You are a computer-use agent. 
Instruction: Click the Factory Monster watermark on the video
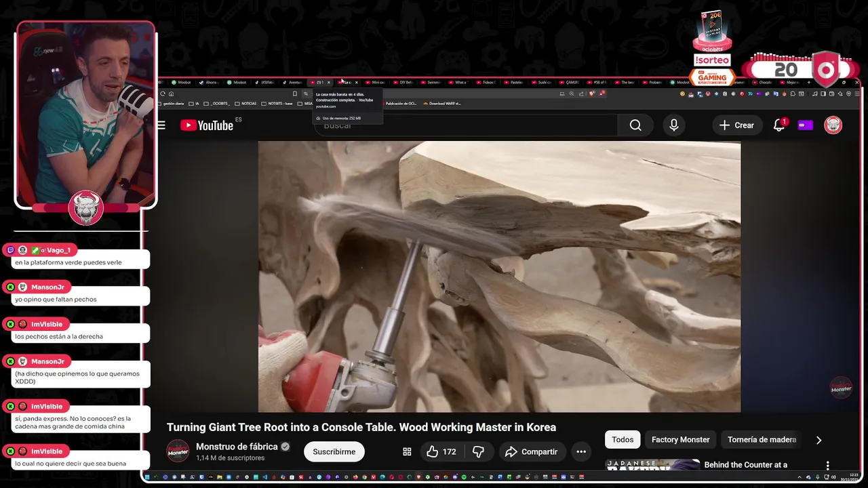tap(841, 387)
